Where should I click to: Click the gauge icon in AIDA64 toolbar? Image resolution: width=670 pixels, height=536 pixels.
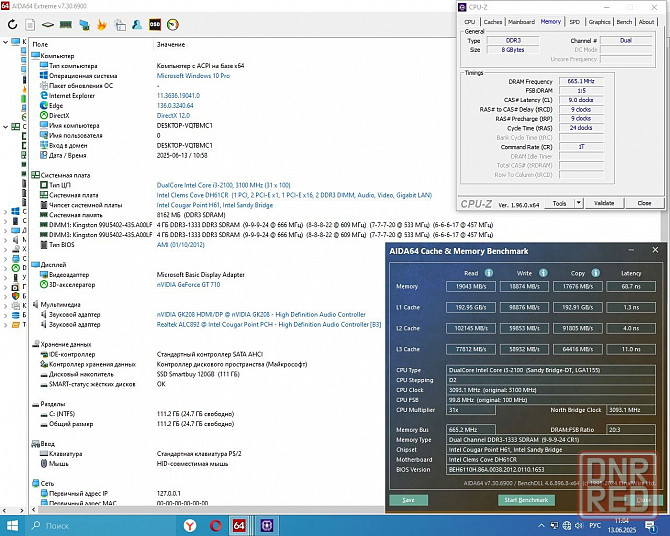[x=173, y=25]
